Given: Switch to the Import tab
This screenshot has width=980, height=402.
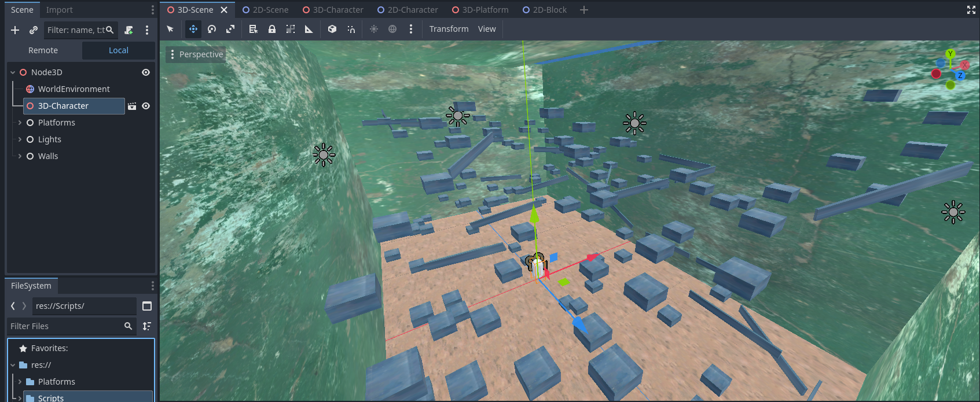Looking at the screenshot, I should [59, 10].
